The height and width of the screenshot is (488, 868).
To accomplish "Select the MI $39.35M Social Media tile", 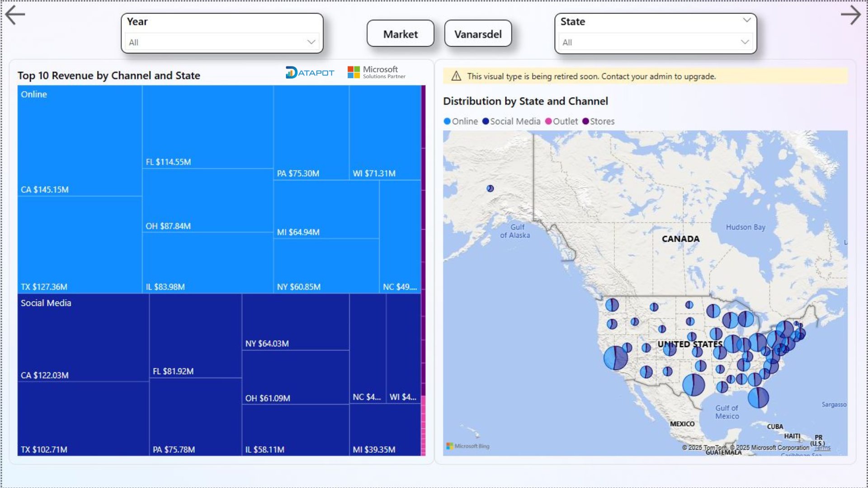I will coord(385,430).
